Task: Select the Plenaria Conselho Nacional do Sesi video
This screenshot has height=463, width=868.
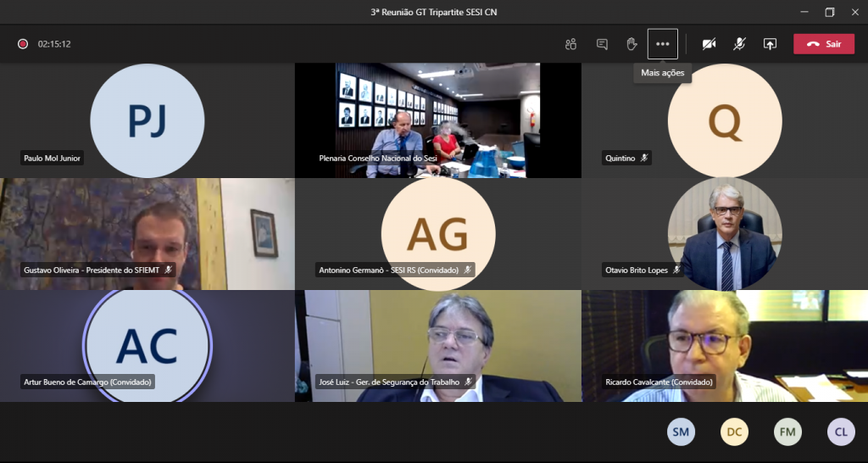Action: point(438,120)
